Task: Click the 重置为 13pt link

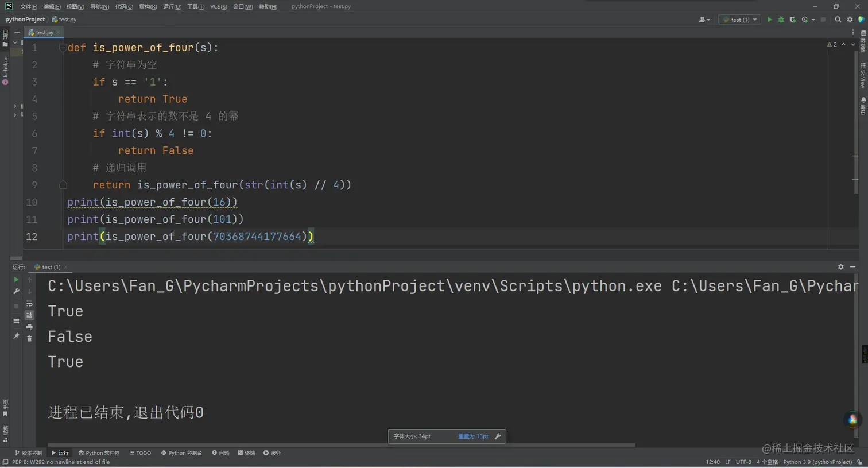Action: [x=473, y=436]
